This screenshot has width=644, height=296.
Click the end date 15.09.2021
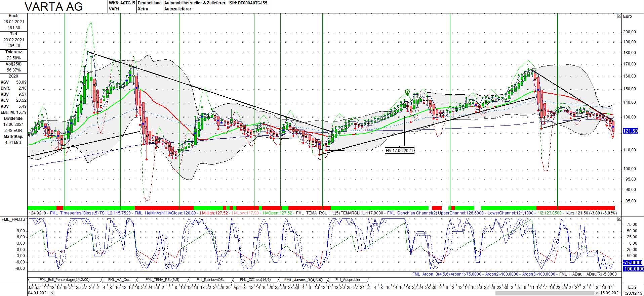click(610, 293)
